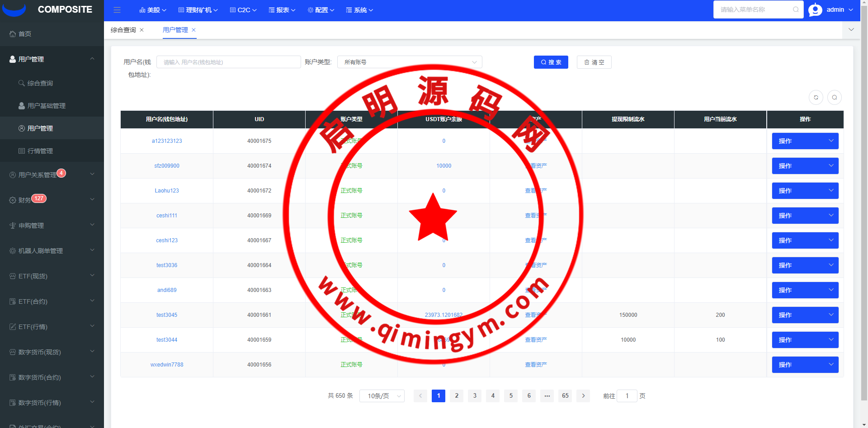Screen dimensions: 868x428
Task: Click the admin avatar icon
Action: [815, 9]
